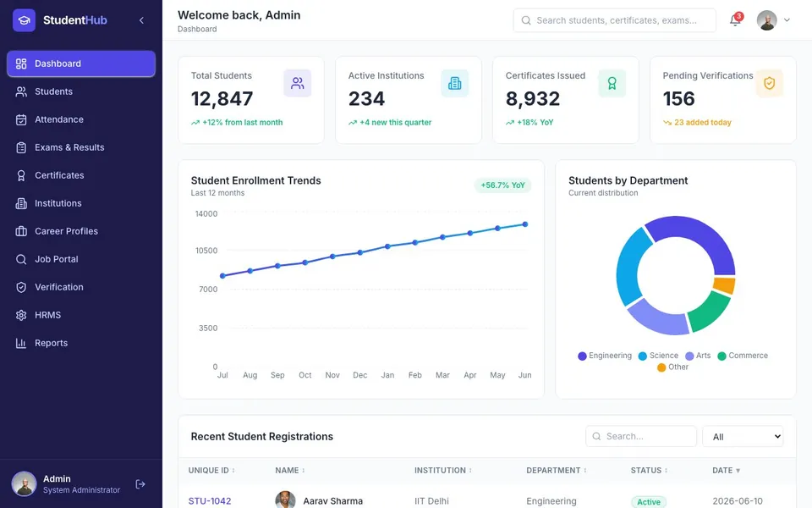Open the All status filter dropdown
This screenshot has width=812, height=508.
[743, 437]
